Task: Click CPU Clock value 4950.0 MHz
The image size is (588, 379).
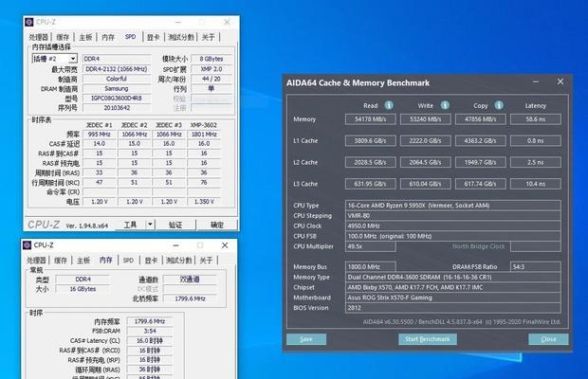Action: [453, 226]
